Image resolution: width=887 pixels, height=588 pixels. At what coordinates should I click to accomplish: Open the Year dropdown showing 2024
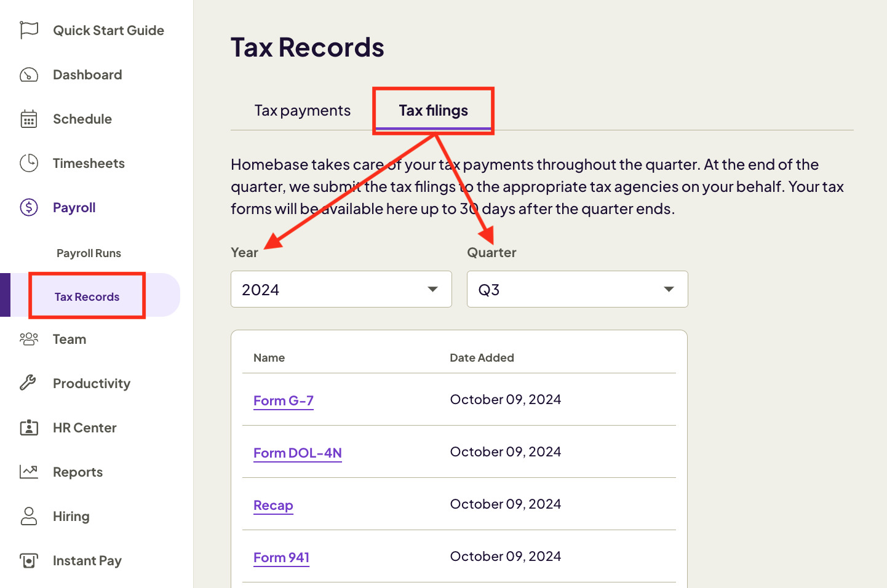point(341,289)
